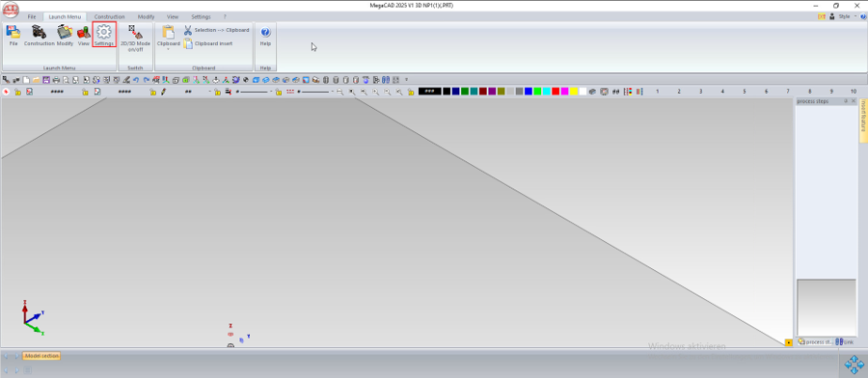Toggle 2D/3D Mode on/off

(135, 38)
